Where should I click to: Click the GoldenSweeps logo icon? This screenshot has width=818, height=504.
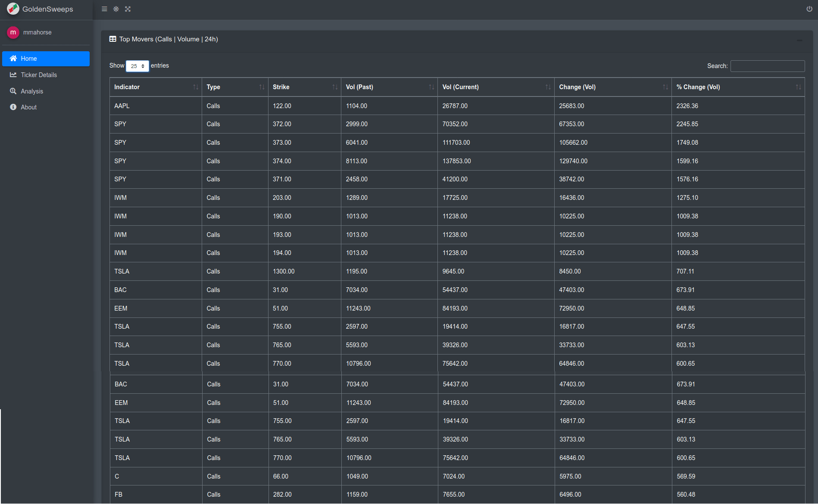pos(13,9)
